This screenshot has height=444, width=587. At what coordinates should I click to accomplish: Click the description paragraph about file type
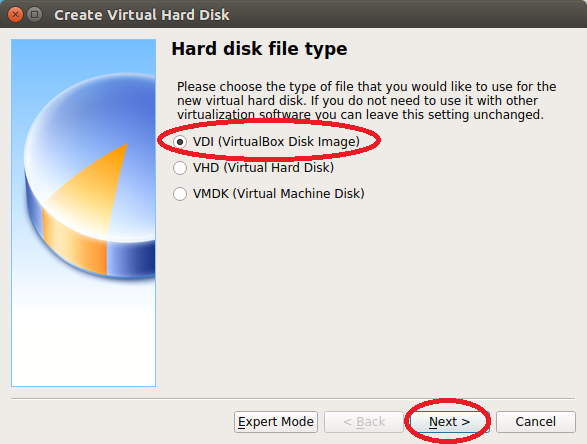pyautogui.click(x=367, y=100)
